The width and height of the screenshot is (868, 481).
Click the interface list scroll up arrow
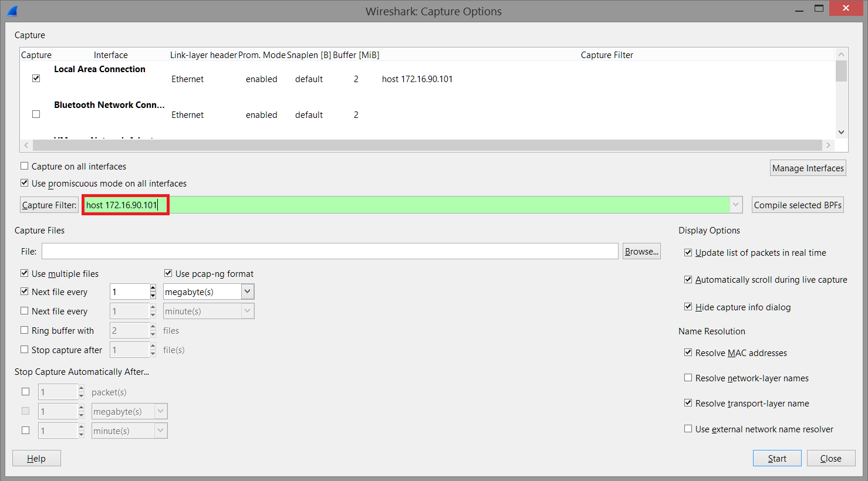(x=841, y=55)
